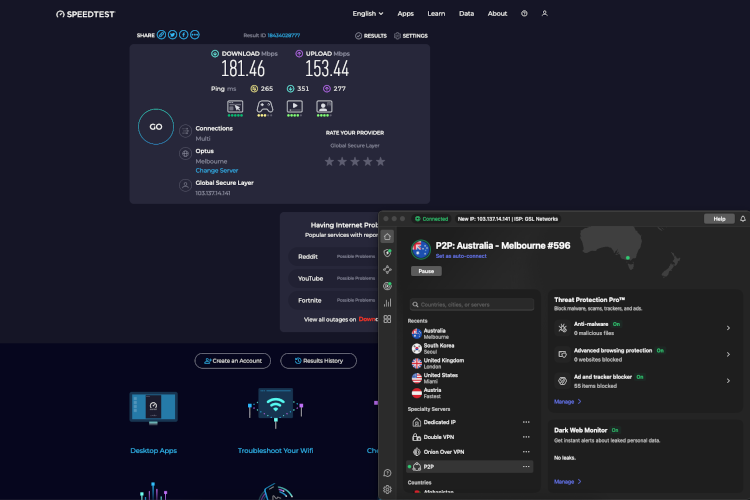Click the Speedtest logo
This screenshot has width=750, height=500.
(86, 14)
